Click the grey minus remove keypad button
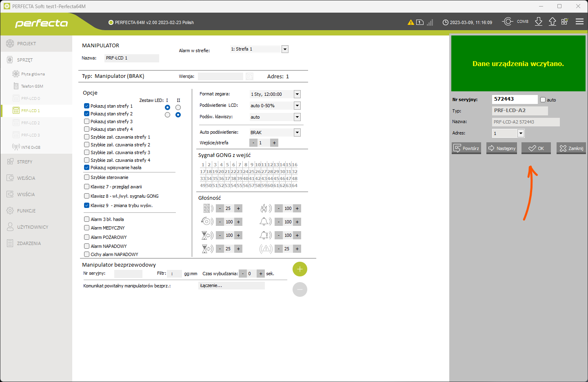The height and width of the screenshot is (382, 588). click(x=300, y=289)
